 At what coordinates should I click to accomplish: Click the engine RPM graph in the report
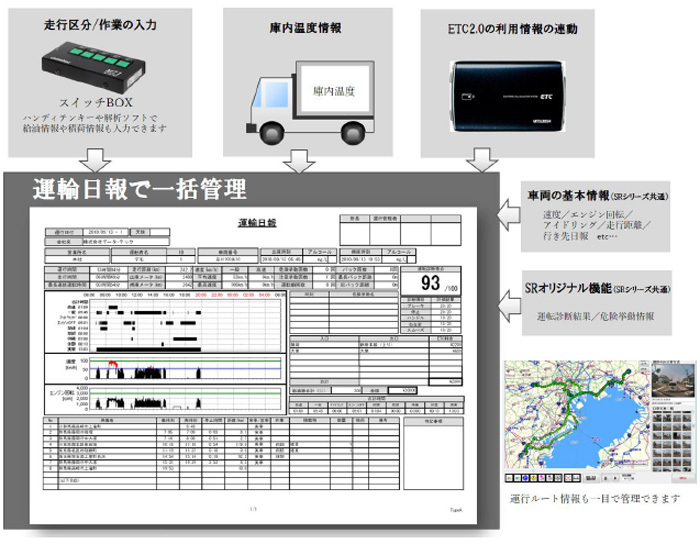click(165, 399)
